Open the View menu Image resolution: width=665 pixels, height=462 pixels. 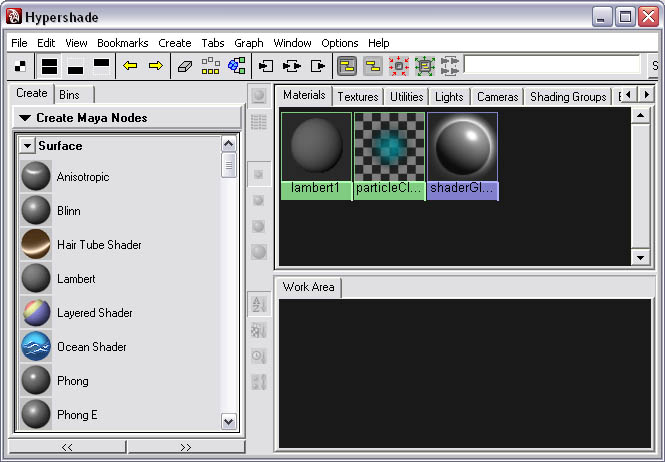(x=76, y=43)
